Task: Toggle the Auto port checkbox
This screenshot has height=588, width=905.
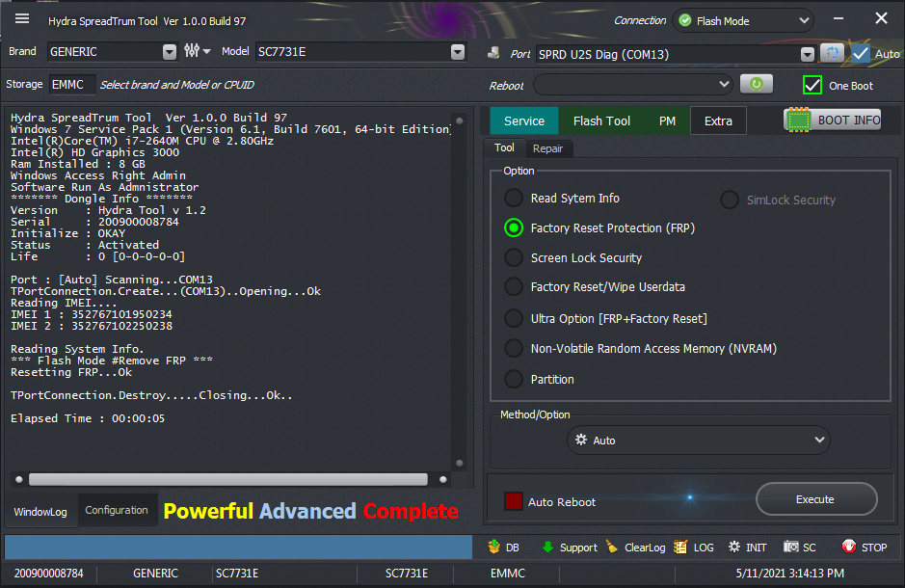Action: [x=861, y=54]
